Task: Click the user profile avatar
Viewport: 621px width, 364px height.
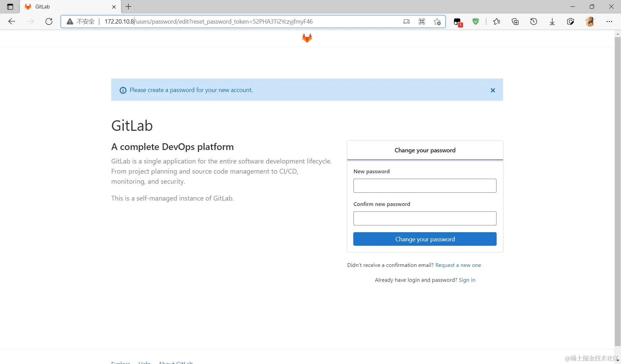Action: pos(590,22)
